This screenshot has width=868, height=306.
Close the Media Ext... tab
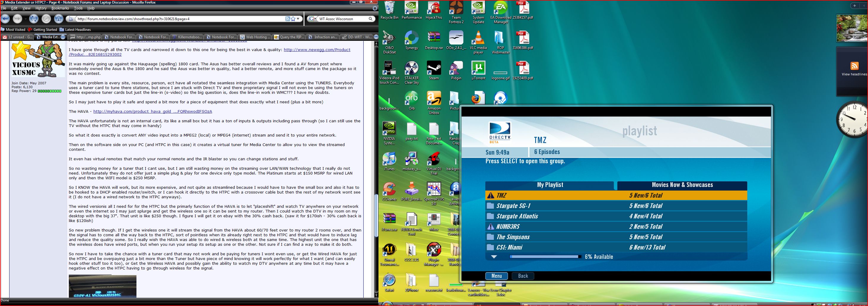click(x=63, y=37)
